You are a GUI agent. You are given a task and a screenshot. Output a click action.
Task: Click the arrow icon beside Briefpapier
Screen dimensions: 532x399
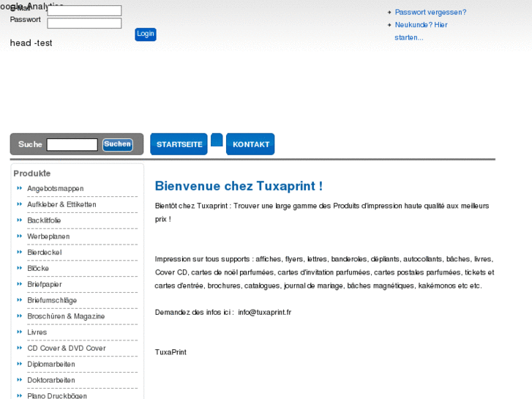[19, 283]
